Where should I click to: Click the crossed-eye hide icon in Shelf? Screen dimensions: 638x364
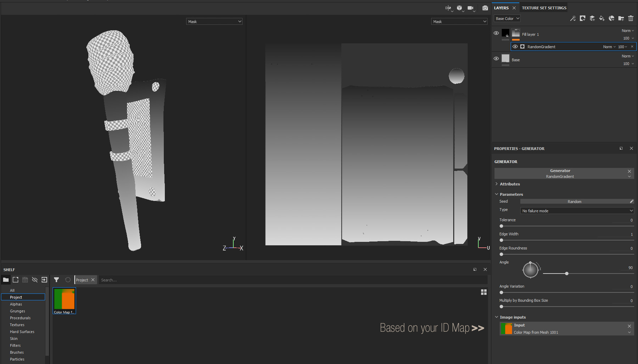tap(35, 280)
